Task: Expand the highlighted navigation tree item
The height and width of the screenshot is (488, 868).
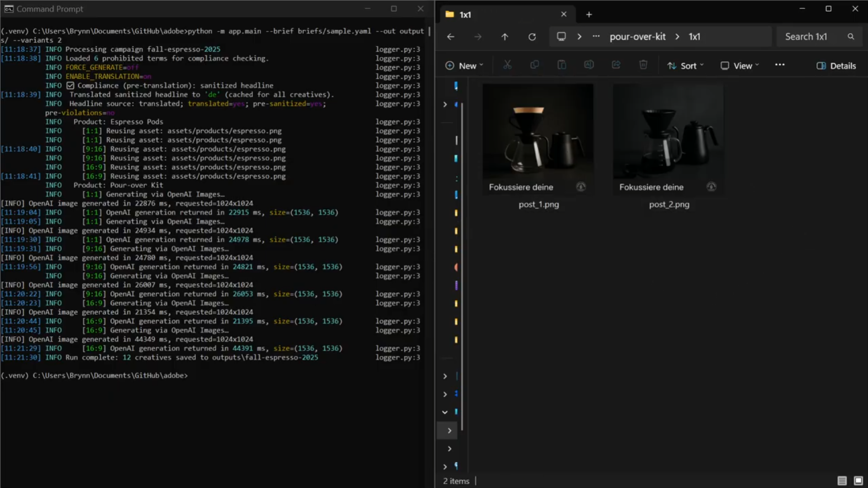Action: 449,431
